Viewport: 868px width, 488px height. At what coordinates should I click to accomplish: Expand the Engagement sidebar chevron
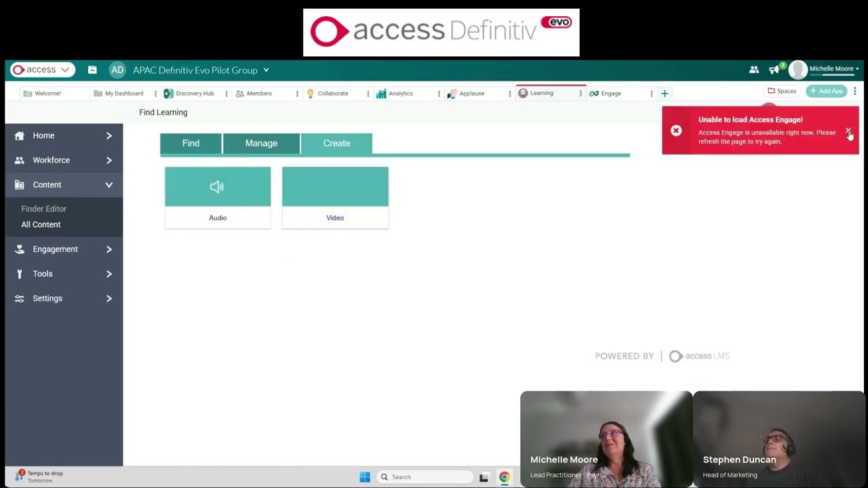click(109, 249)
